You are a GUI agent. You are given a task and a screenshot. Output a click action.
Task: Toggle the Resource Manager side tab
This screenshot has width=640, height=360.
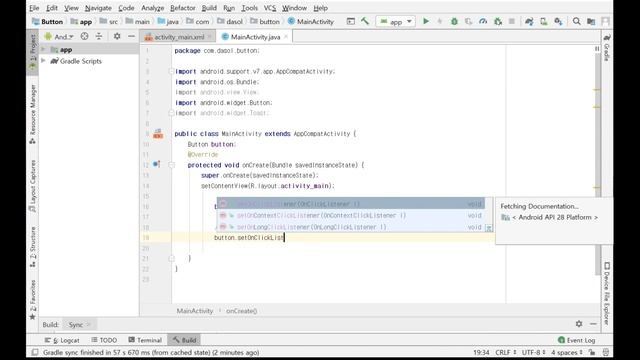(33, 113)
